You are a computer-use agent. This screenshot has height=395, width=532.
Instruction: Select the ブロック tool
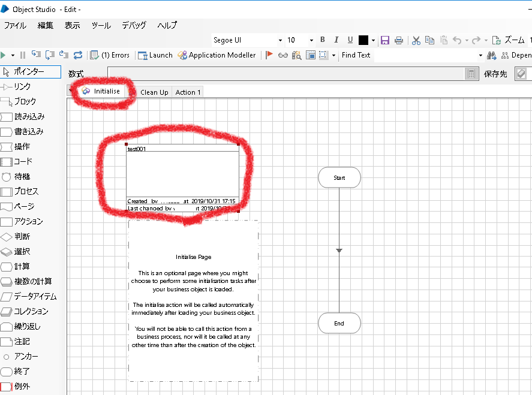point(19,101)
